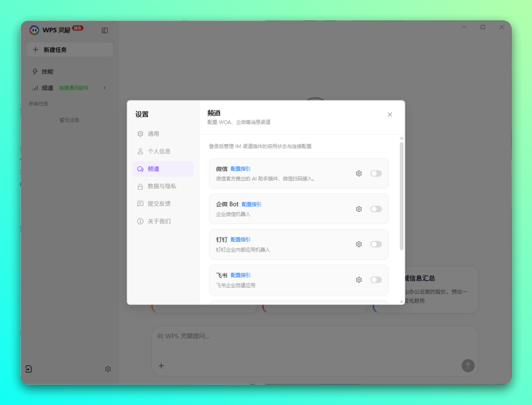Click the logout icon at bottom left
532x405 pixels.
tap(29, 369)
